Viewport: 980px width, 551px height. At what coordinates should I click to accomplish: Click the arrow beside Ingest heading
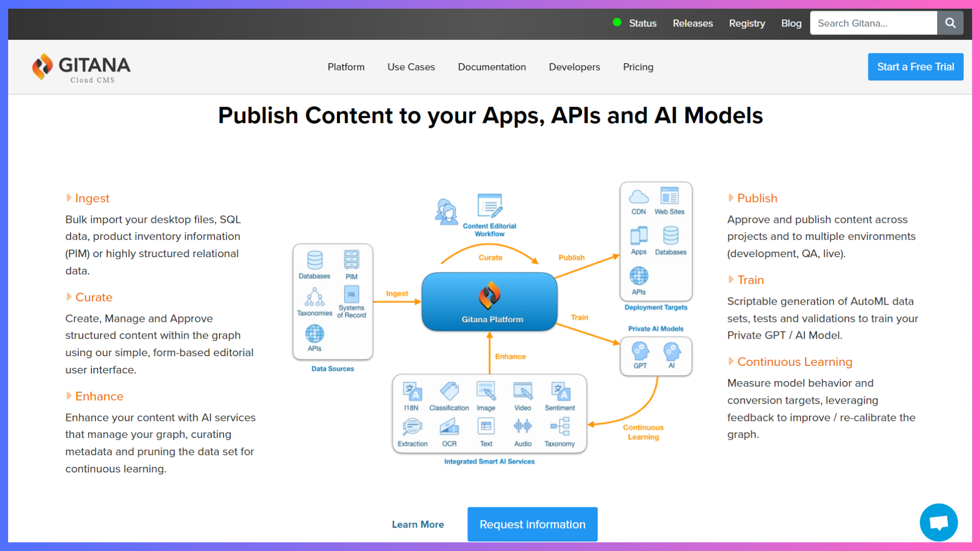point(69,198)
